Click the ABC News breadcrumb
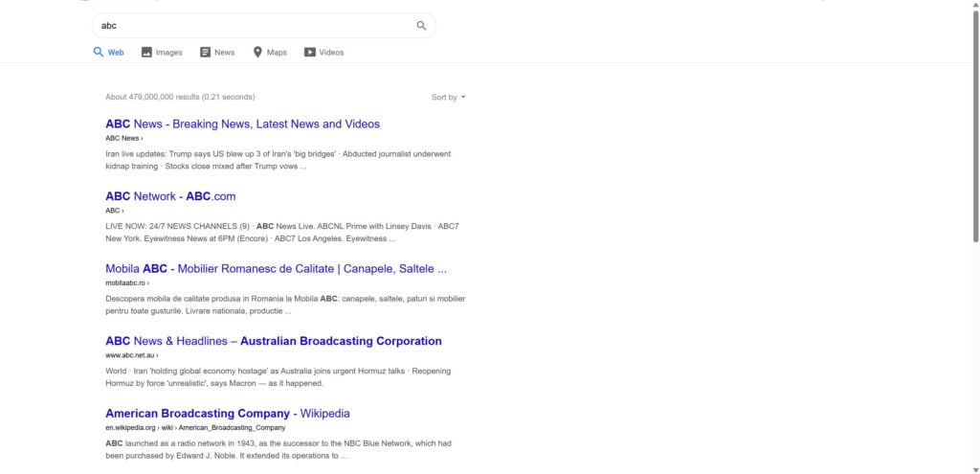This screenshot has height=474, width=980. click(123, 138)
